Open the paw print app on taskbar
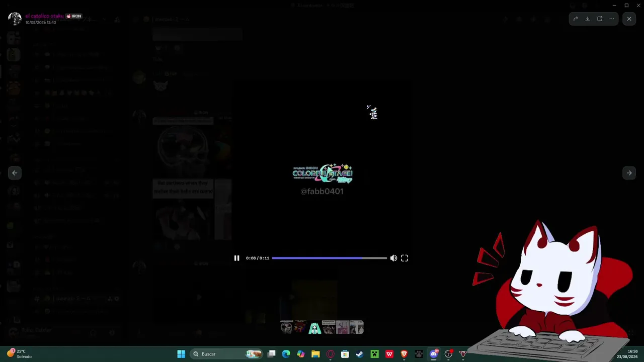644x362 pixels. pyautogui.click(x=419, y=354)
